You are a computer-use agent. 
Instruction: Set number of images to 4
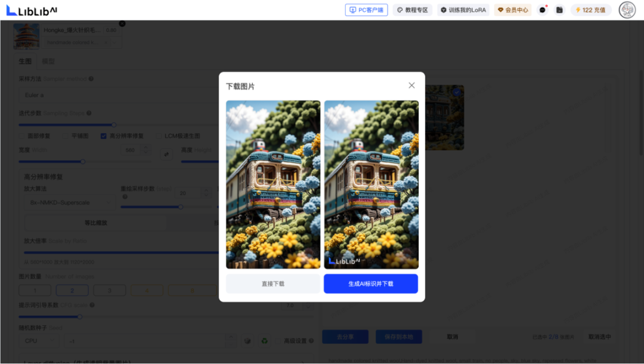(147, 291)
